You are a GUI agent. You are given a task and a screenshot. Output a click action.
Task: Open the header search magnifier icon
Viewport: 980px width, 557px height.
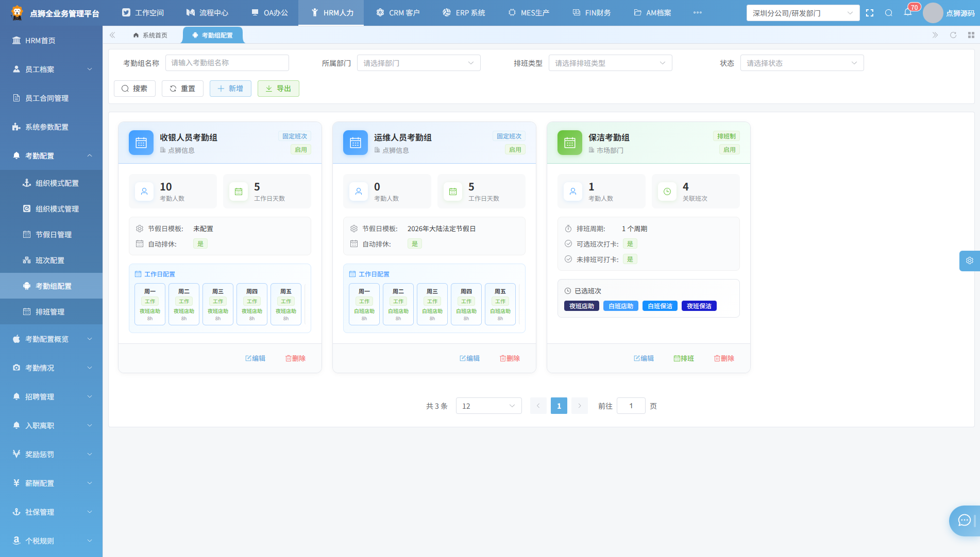pyautogui.click(x=889, y=13)
